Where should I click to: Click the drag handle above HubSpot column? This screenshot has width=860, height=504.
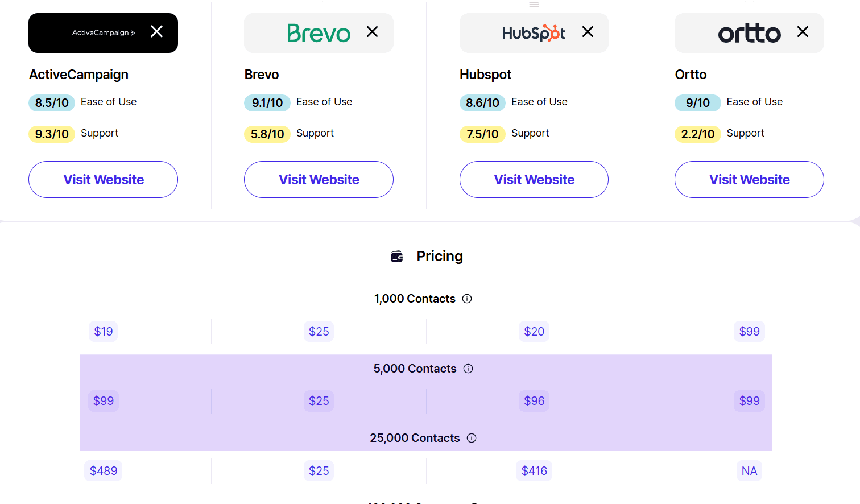[x=534, y=5]
